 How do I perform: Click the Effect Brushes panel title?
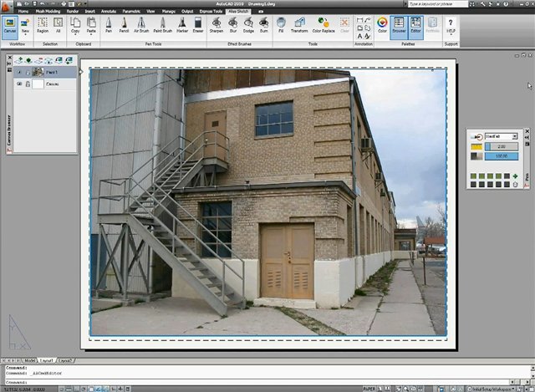[x=240, y=44]
